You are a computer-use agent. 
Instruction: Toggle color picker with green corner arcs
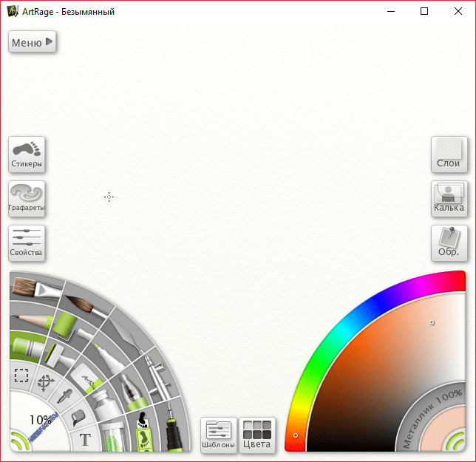click(455, 440)
